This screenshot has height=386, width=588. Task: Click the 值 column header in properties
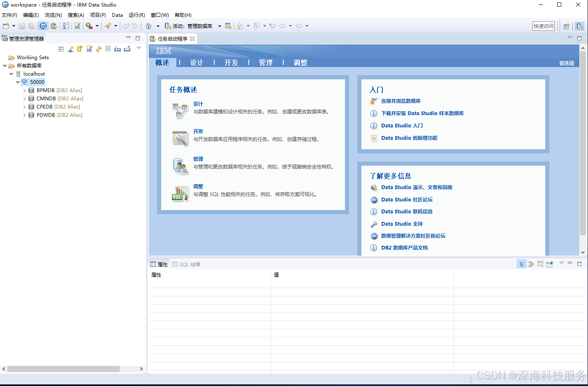coord(362,275)
